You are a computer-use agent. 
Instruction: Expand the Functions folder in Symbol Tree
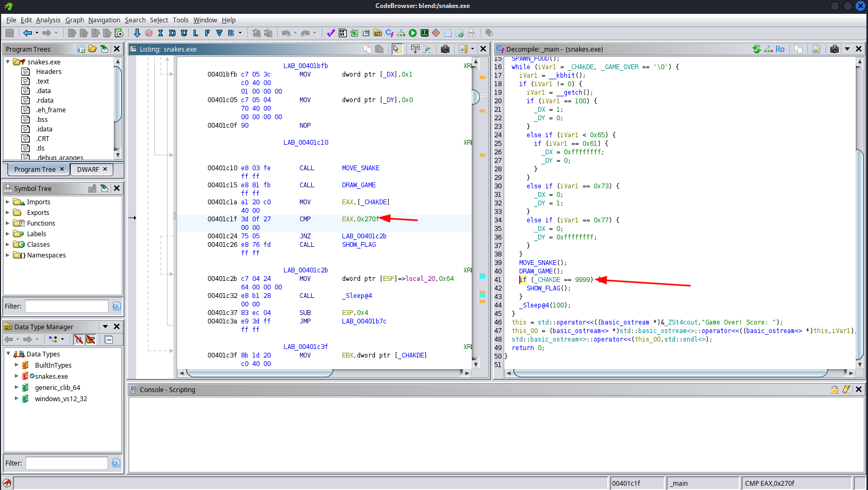point(7,223)
